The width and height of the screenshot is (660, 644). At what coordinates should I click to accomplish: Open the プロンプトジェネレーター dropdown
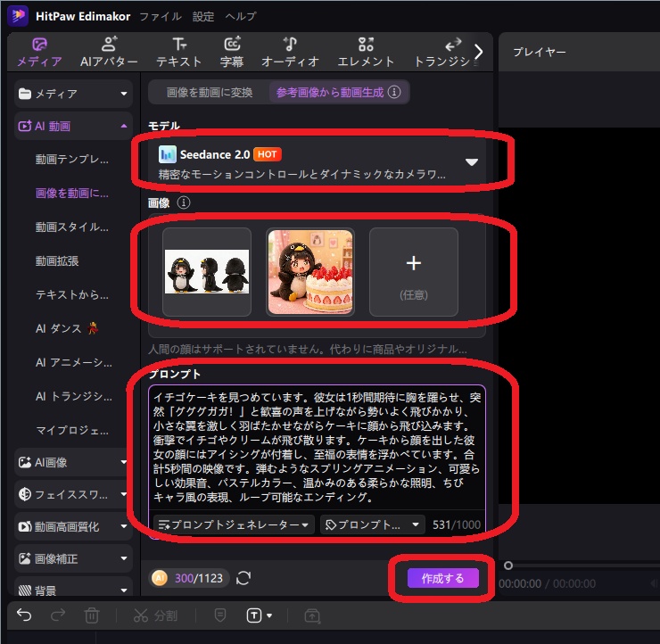tap(234, 524)
